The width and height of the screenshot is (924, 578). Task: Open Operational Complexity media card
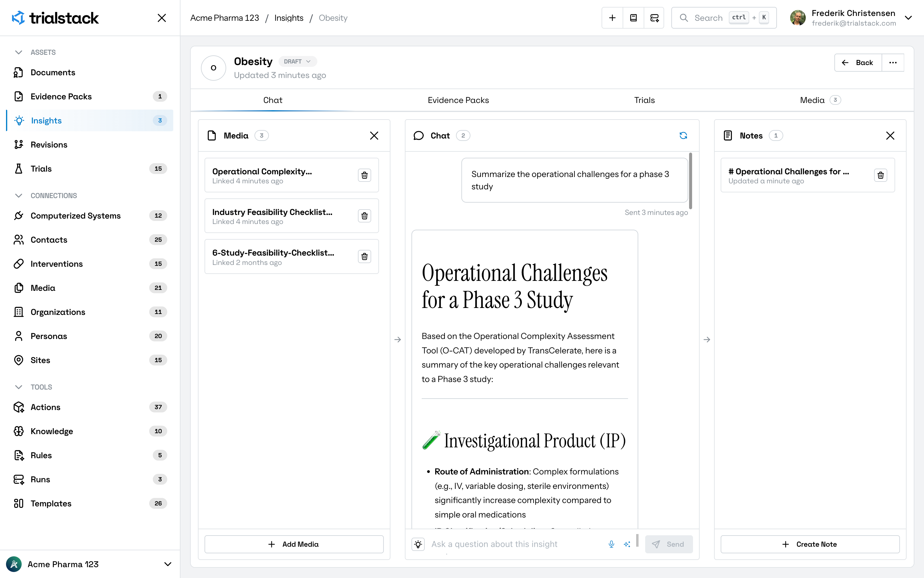coord(292,175)
